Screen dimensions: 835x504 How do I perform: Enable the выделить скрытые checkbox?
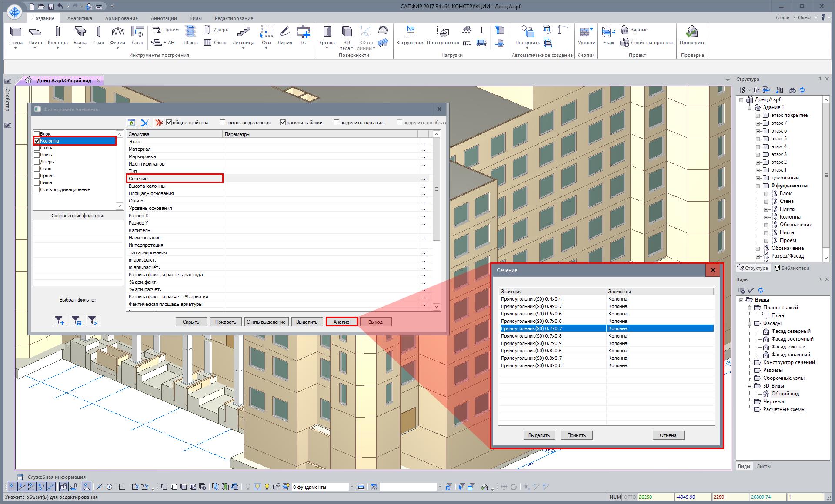[x=336, y=123]
